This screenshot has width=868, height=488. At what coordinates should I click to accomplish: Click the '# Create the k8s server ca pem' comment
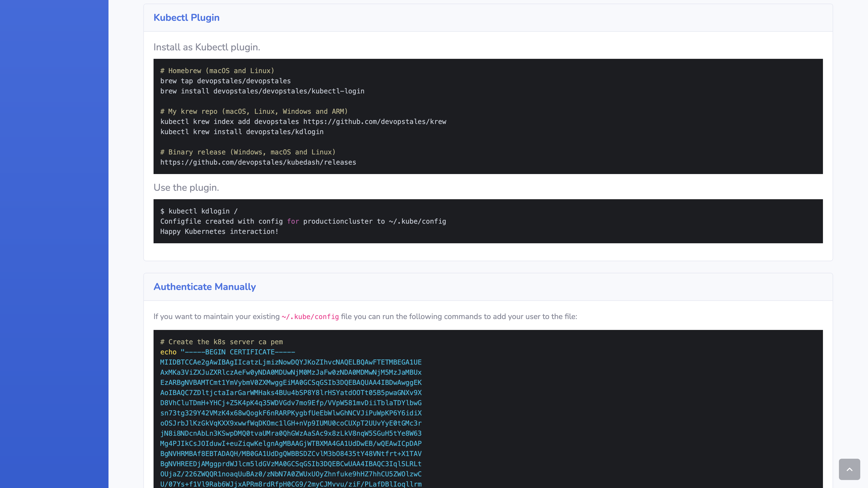coord(221,342)
